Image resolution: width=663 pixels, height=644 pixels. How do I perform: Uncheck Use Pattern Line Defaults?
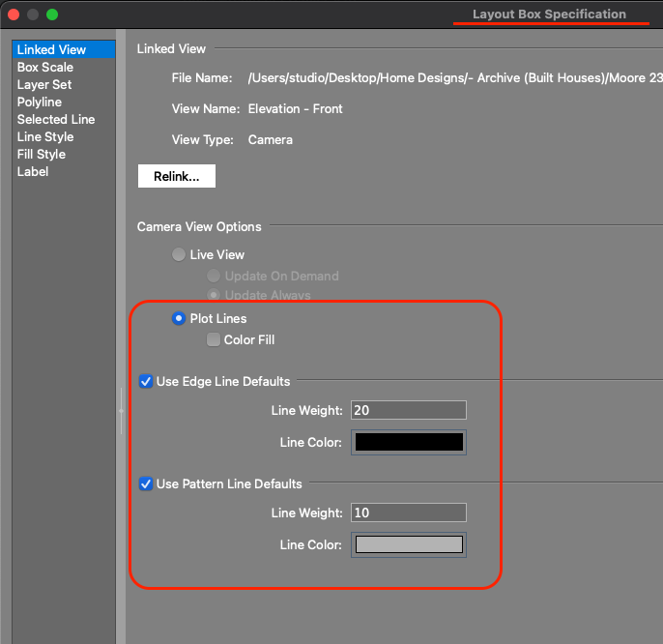[146, 484]
